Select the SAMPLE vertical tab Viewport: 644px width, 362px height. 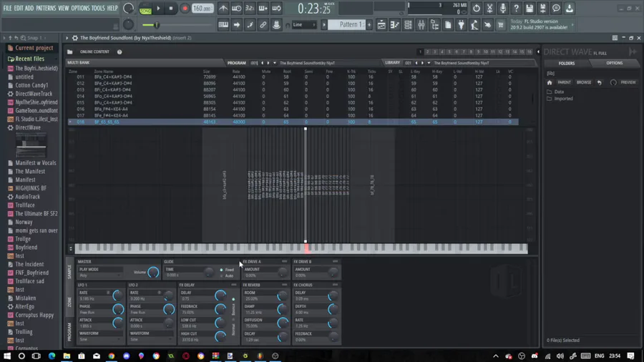[69, 272]
